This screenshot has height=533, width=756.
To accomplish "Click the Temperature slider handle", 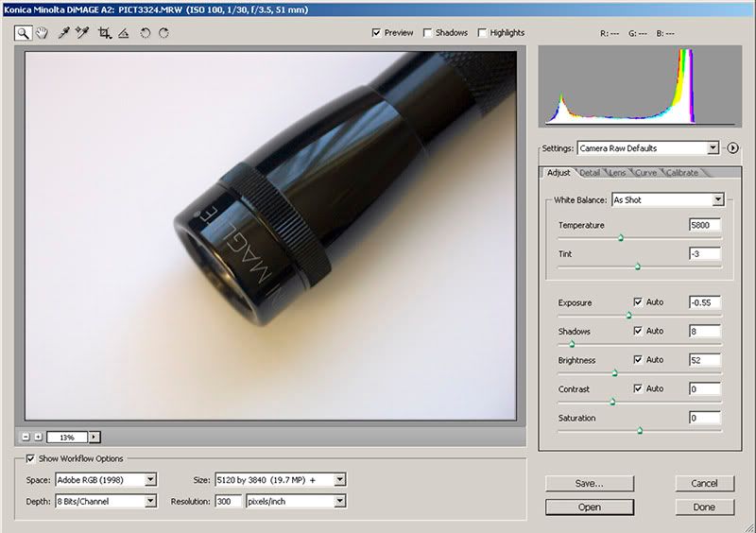I will [621, 237].
